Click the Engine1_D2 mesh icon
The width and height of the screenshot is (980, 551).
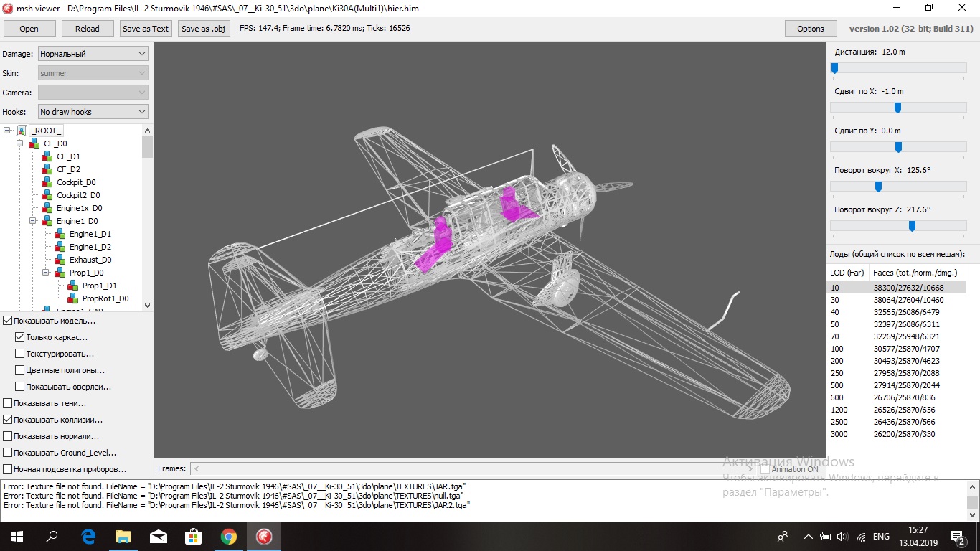[60, 247]
